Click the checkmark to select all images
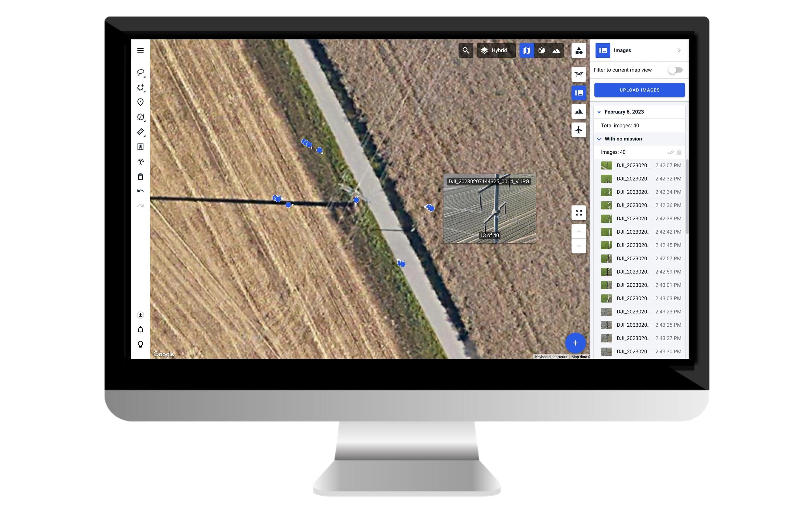812x511 pixels. [x=669, y=152]
